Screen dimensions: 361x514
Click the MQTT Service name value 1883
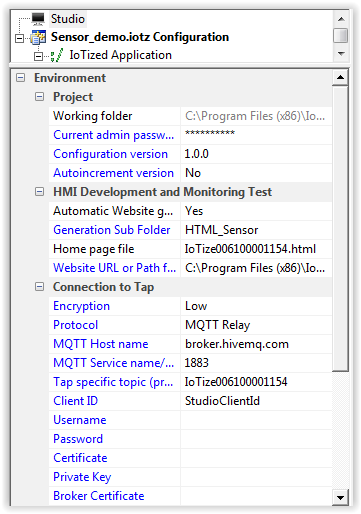(x=256, y=363)
